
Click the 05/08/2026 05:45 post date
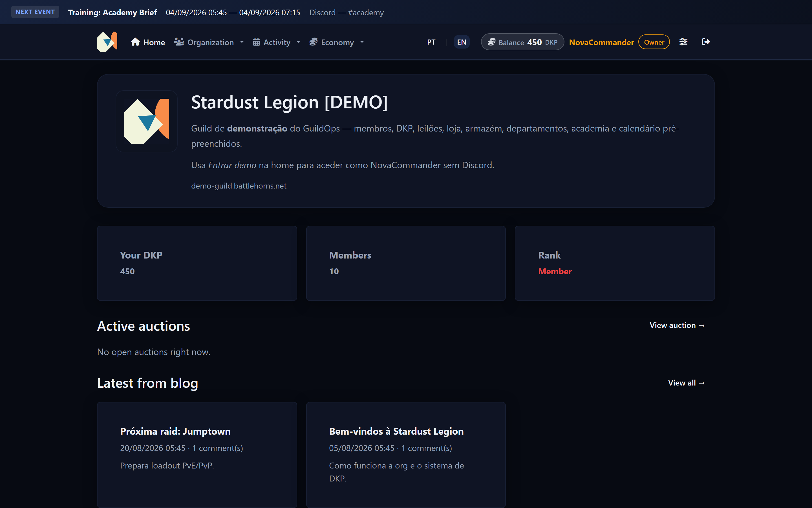pos(362,448)
